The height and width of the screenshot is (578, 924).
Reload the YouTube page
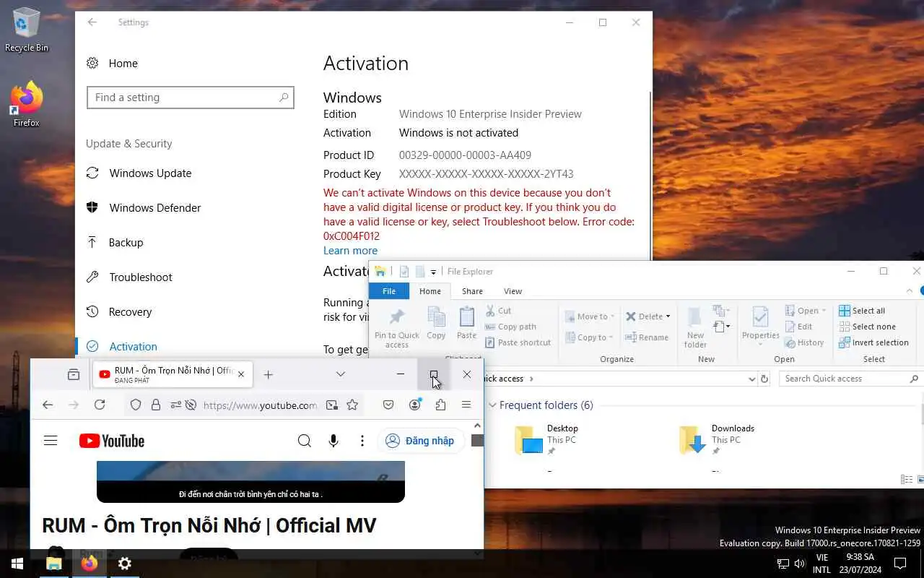pos(100,405)
